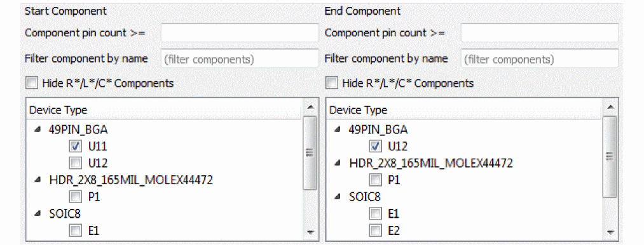
Task: Click Start Component list scroll down arrow
Action: 310,233
